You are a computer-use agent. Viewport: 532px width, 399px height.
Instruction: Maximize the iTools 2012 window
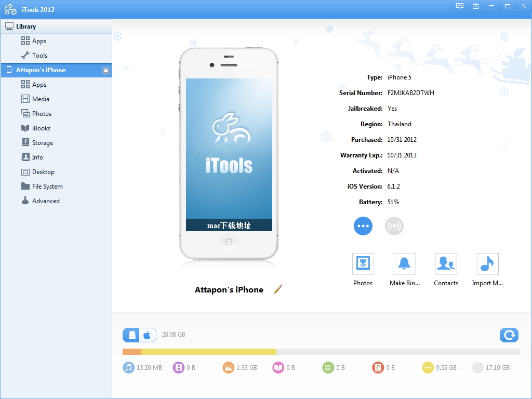coord(508,6)
